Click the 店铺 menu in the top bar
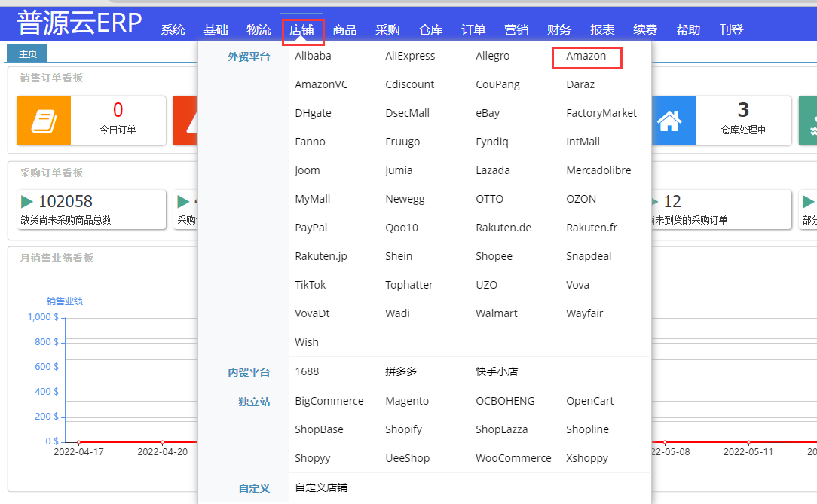817x504 pixels. coord(301,29)
